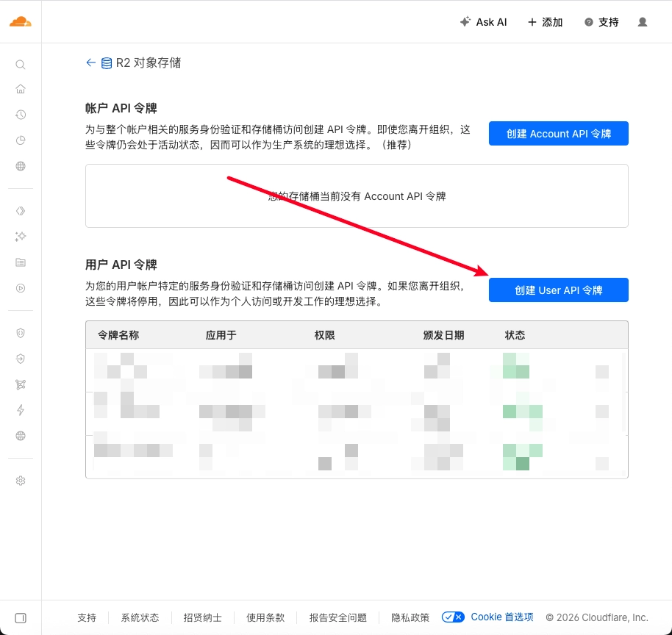This screenshot has height=635, width=672.
Task: Open the 支持 help dropdown in header
Action: point(601,22)
